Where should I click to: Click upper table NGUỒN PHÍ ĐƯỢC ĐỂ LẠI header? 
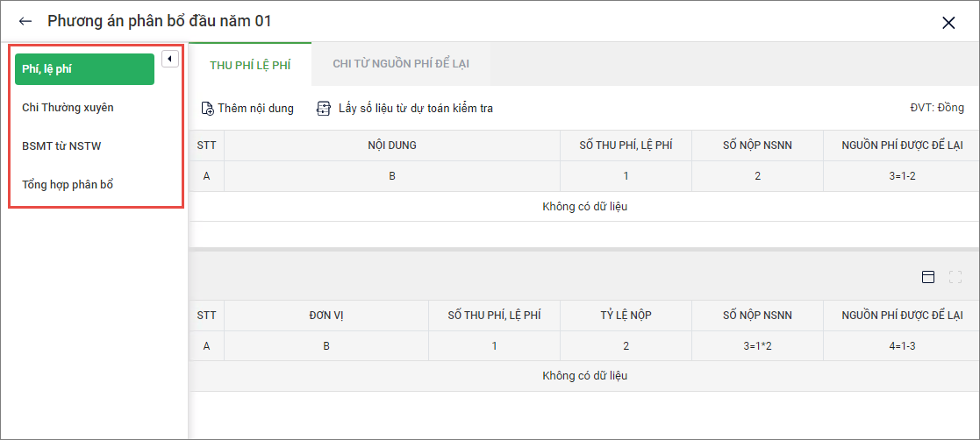(x=901, y=145)
